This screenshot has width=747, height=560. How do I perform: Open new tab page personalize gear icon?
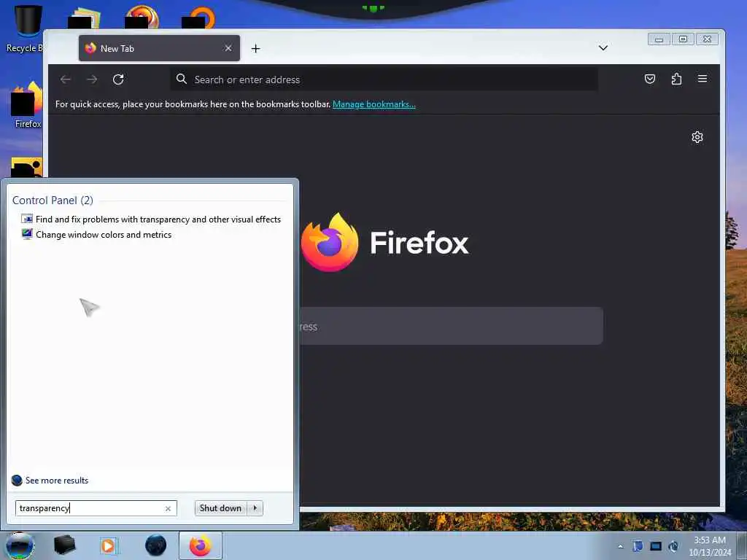pyautogui.click(x=697, y=137)
